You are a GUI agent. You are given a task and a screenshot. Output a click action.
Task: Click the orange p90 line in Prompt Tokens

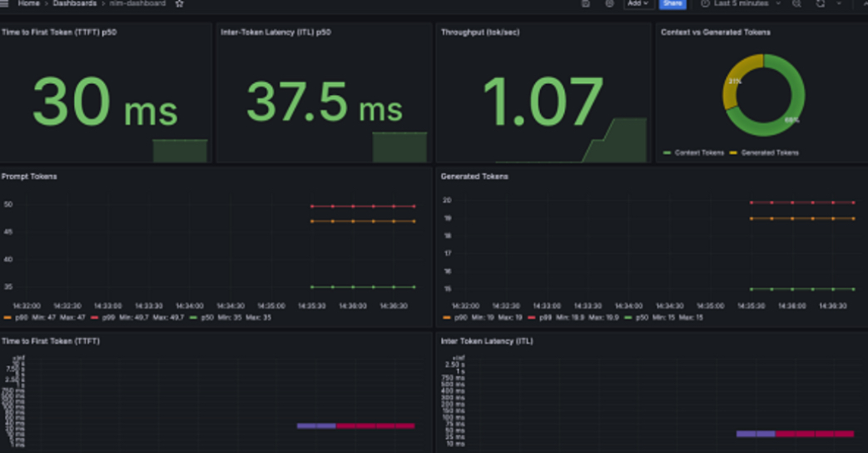(363, 221)
